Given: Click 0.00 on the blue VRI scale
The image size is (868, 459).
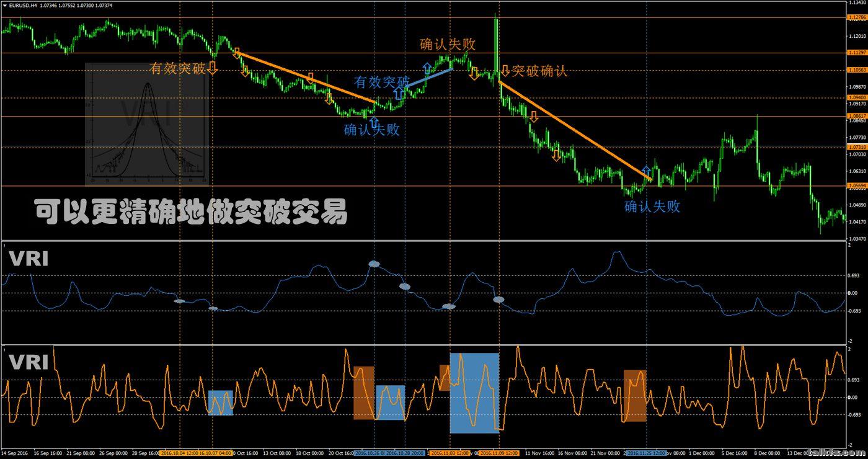Looking at the screenshot, I should [x=852, y=293].
